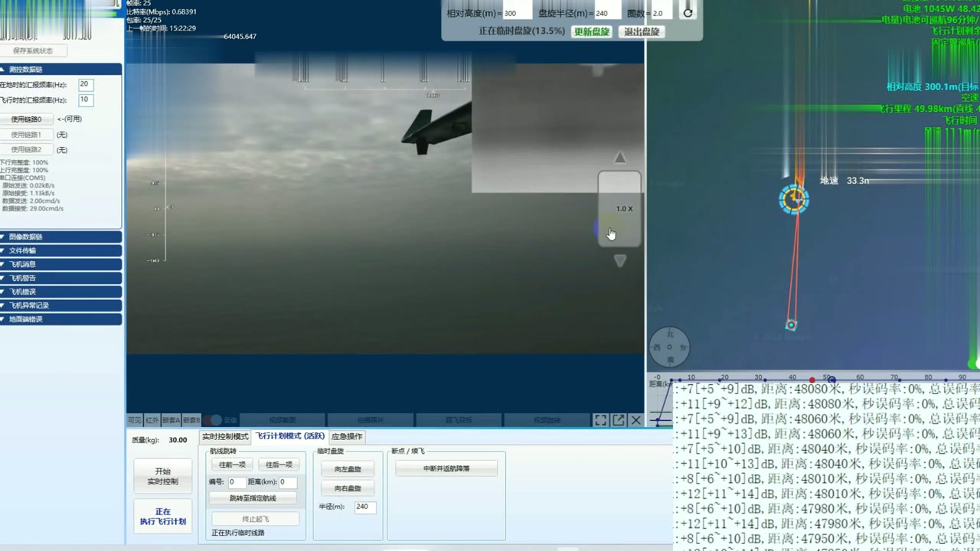Expand the 飞机错误 section
The image size is (980, 551).
(61, 292)
